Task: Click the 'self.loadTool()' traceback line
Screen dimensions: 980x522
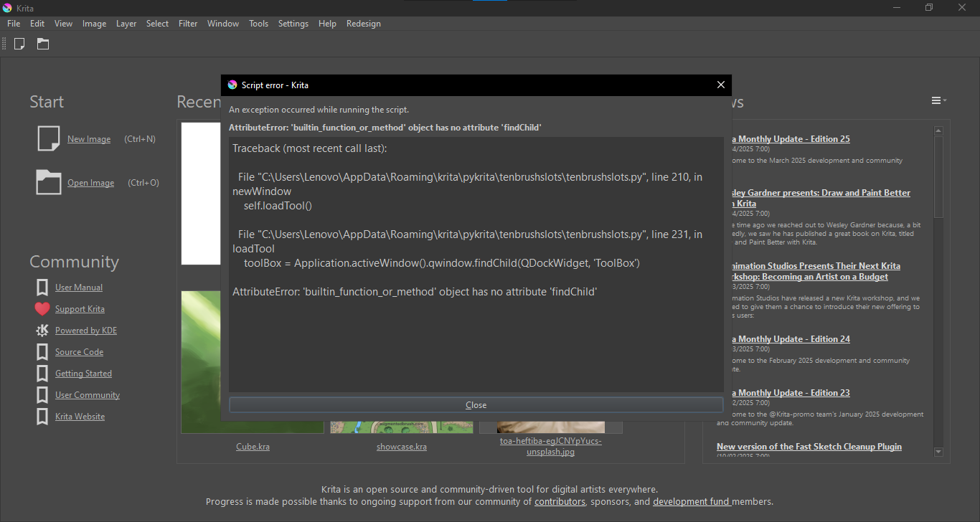Action: (278, 206)
